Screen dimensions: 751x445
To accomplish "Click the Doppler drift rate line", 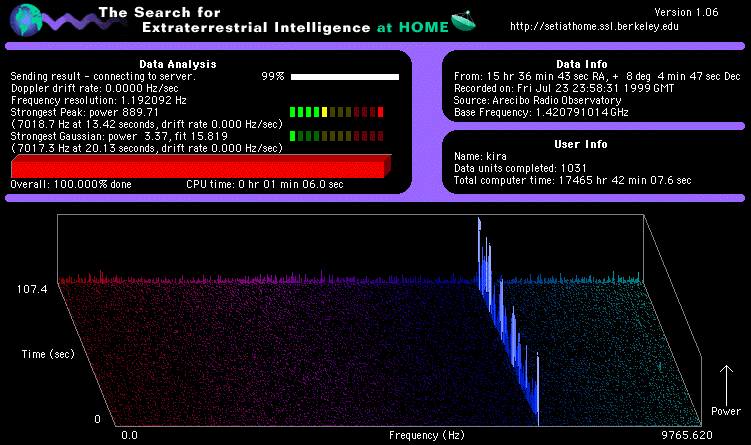I will [x=95, y=88].
